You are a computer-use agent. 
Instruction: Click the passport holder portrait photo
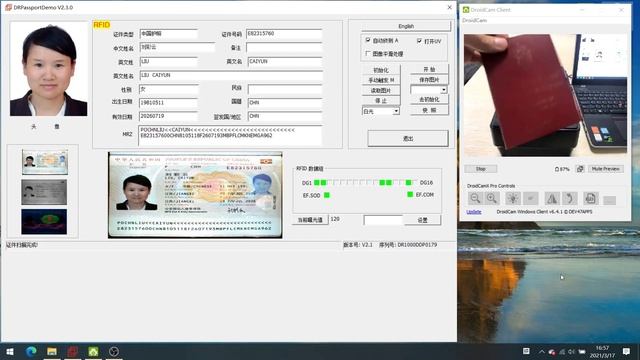[x=49, y=69]
